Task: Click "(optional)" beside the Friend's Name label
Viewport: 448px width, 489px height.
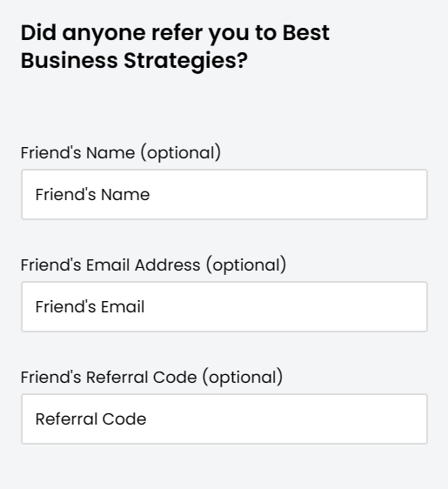Action: pyautogui.click(x=181, y=153)
